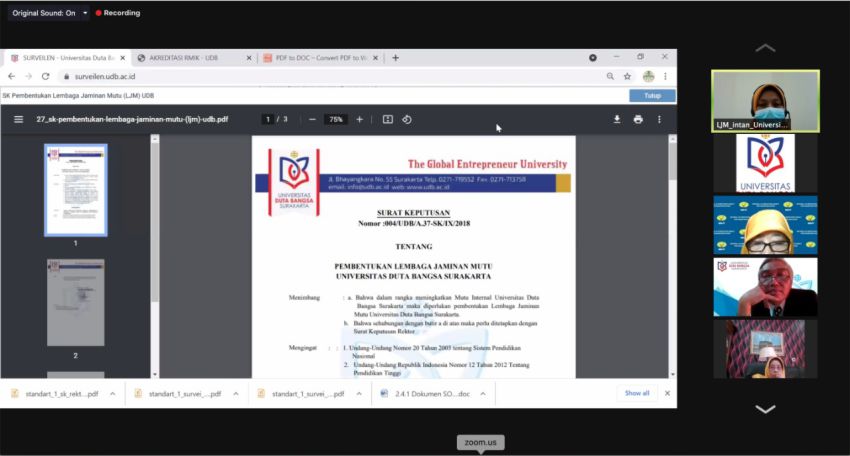
Task: Open the Original Sound dropdown arrow
Action: (x=85, y=13)
